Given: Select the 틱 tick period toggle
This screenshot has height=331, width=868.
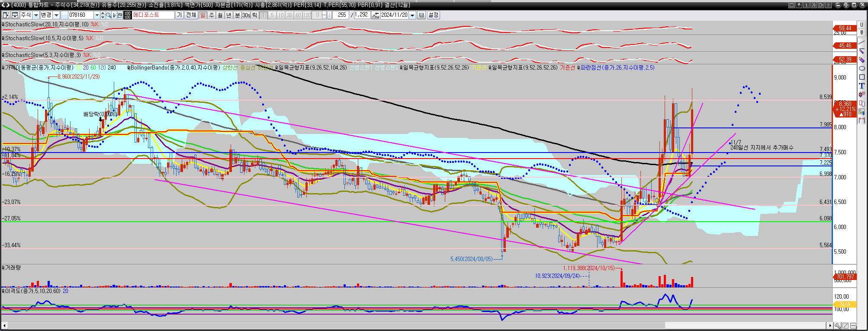Looking at the screenshot, I should tap(255, 15).
